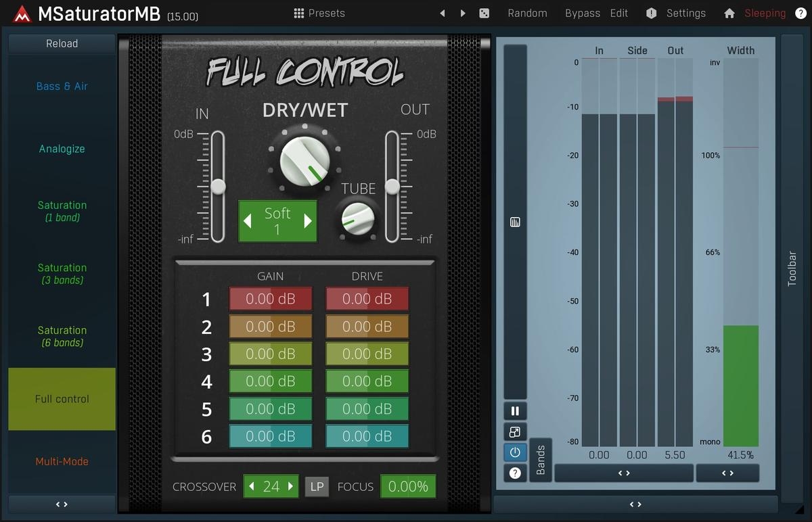This screenshot has height=522, width=812.
Task: Select the Multi-Mode preset tab
Action: (x=62, y=462)
